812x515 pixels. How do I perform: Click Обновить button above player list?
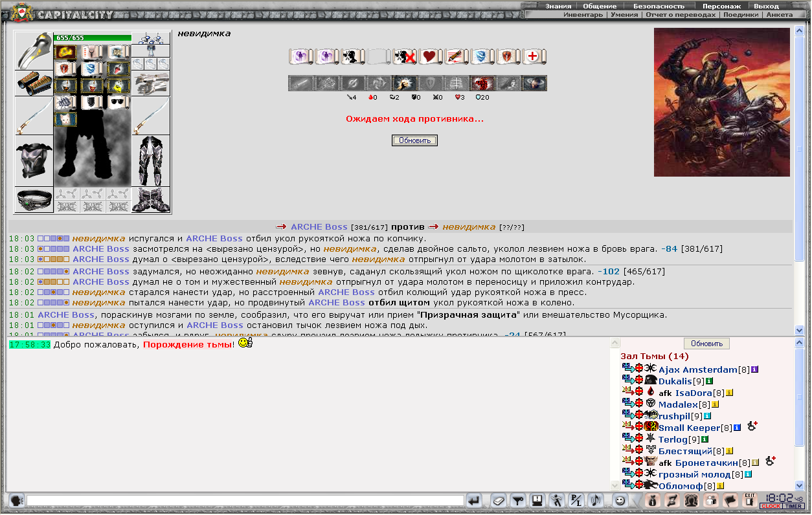coord(706,344)
